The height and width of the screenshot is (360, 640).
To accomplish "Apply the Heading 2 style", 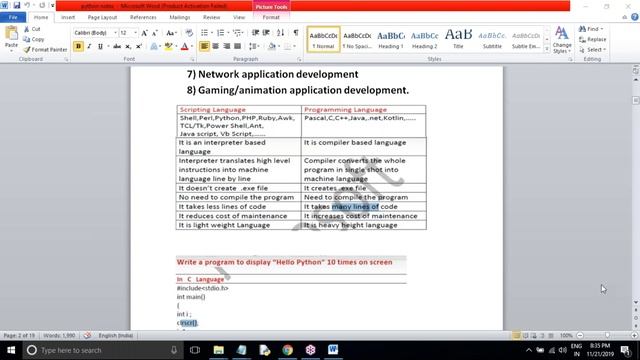I will pyautogui.click(x=424, y=39).
